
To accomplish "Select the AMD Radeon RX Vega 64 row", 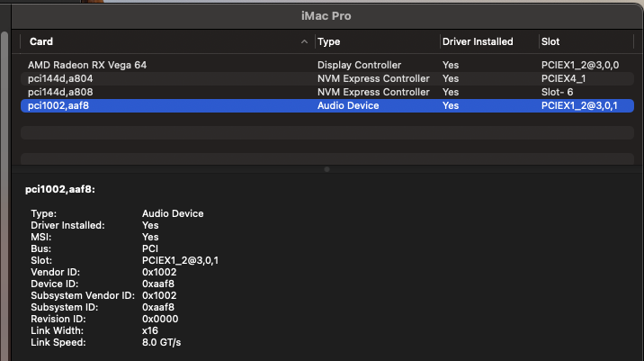I will pyautogui.click(x=326, y=65).
